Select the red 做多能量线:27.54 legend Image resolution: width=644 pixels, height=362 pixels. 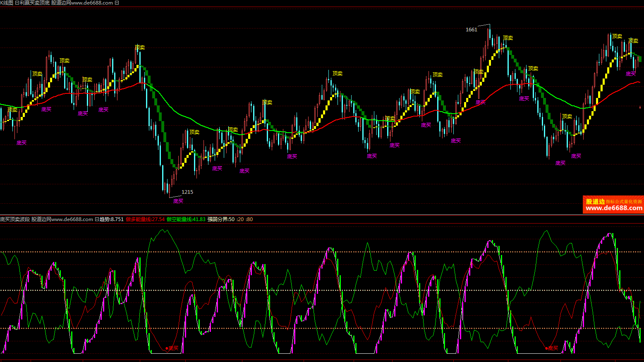coord(145,219)
